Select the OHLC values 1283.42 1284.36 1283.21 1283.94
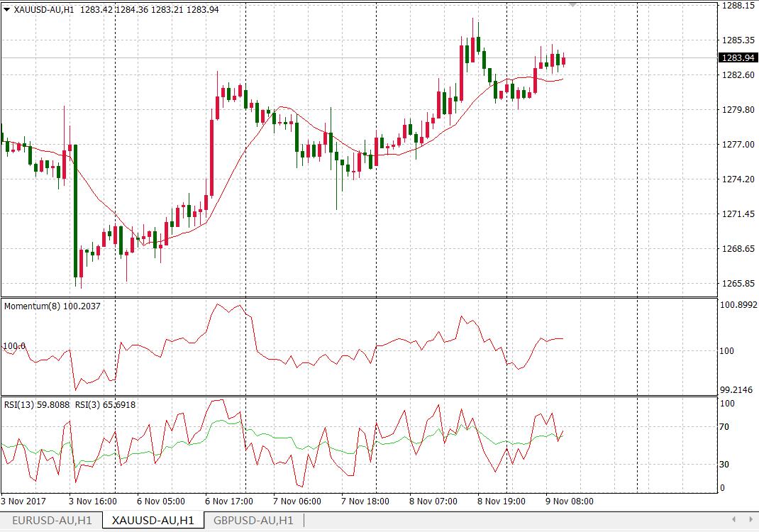 click(149, 9)
